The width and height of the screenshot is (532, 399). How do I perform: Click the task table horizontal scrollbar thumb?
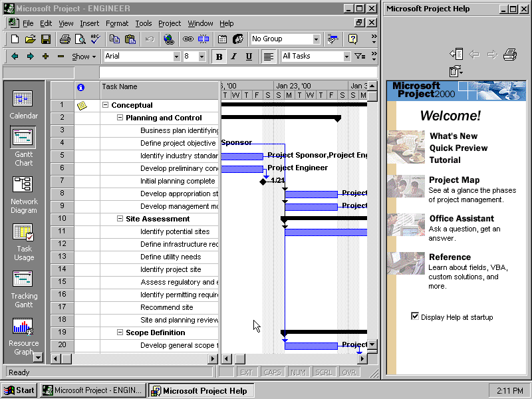coord(67,358)
